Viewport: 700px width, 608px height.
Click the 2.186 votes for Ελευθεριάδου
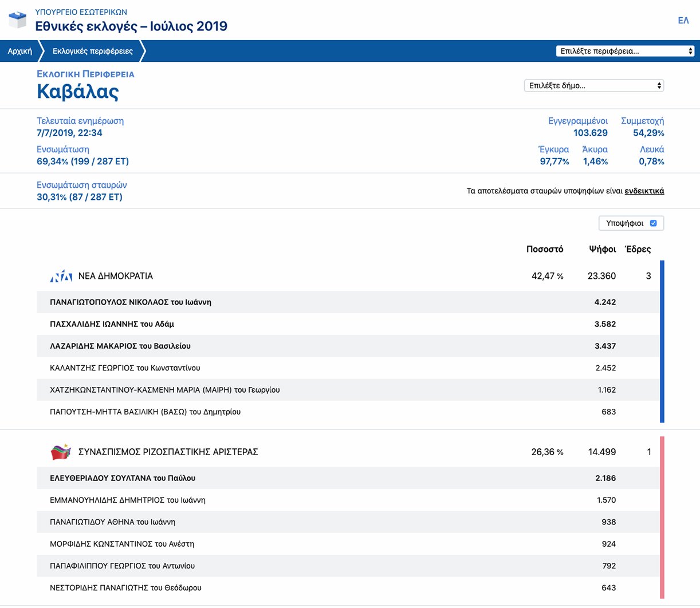605,478
